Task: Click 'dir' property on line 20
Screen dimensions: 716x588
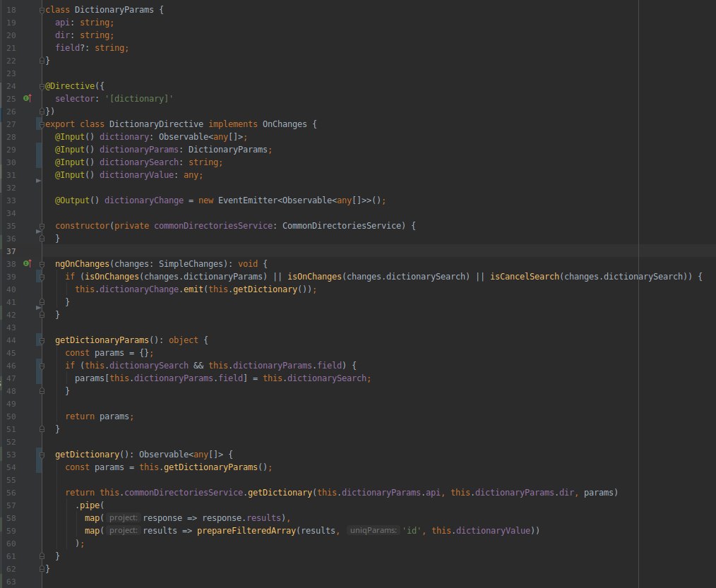Action: pyautogui.click(x=63, y=35)
